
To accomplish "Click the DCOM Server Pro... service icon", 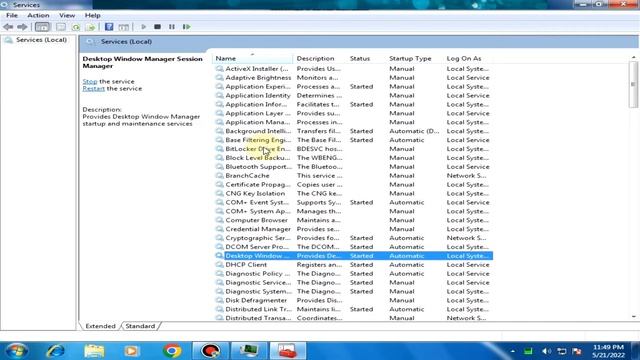I will coord(219,247).
